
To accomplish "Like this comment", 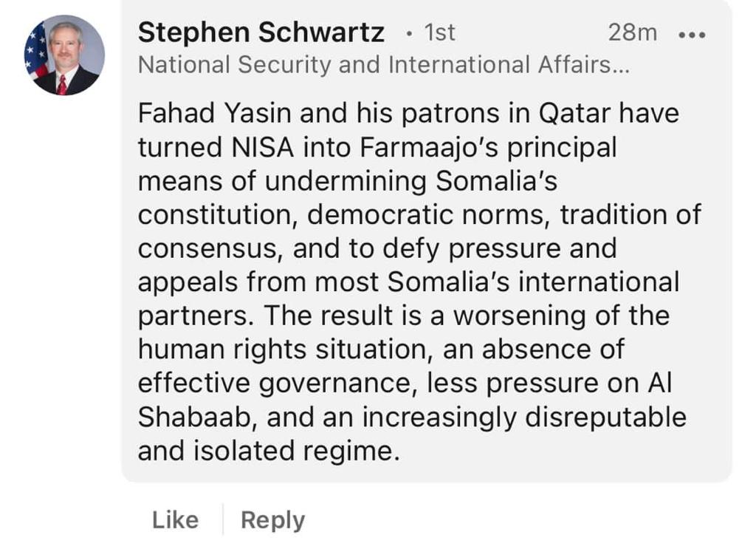I will (175, 519).
